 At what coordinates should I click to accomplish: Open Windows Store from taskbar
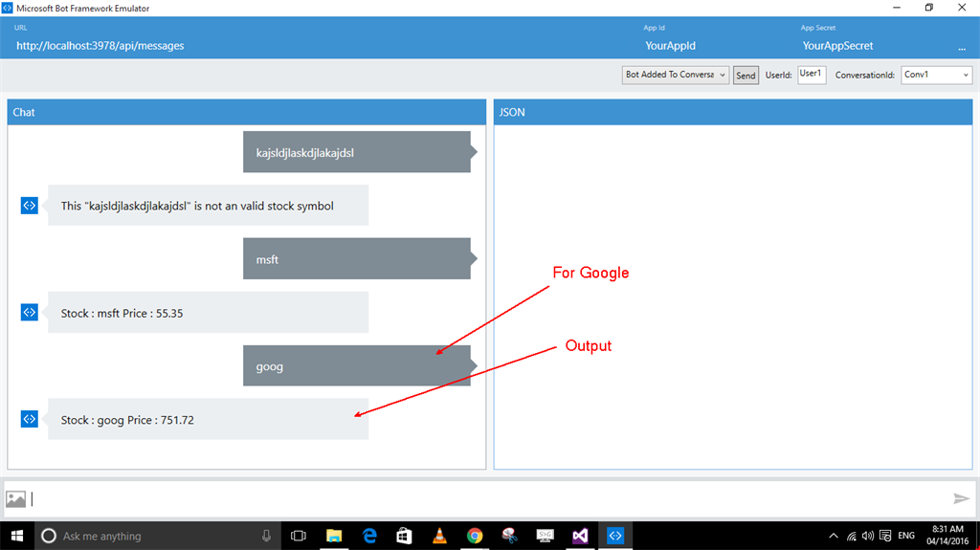(405, 536)
